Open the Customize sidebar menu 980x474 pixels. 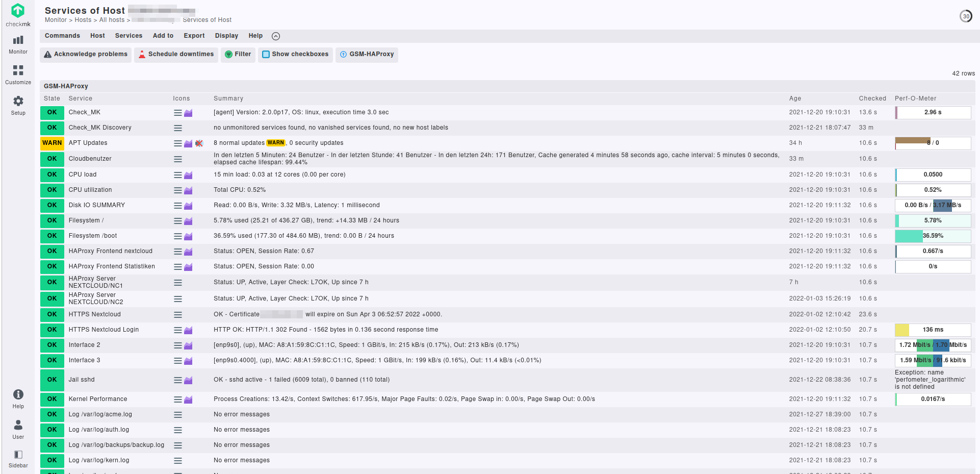coord(18,75)
